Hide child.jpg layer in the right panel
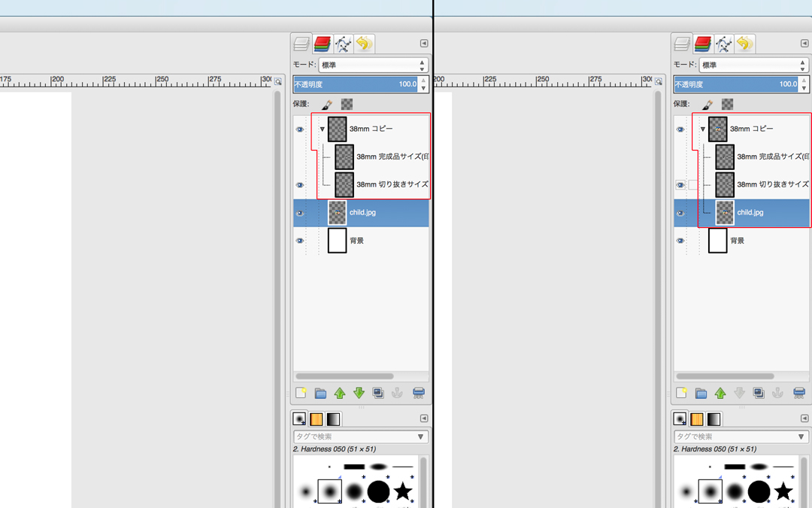 click(680, 213)
